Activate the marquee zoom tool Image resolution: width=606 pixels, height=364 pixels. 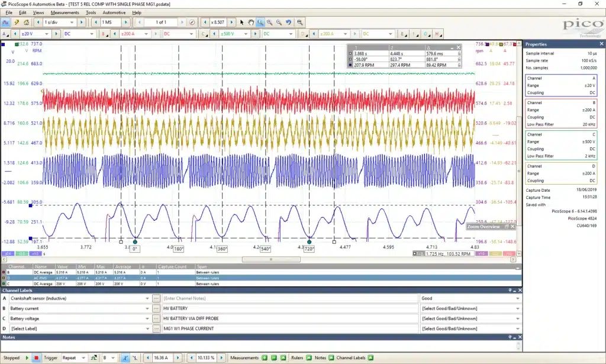coord(260,22)
